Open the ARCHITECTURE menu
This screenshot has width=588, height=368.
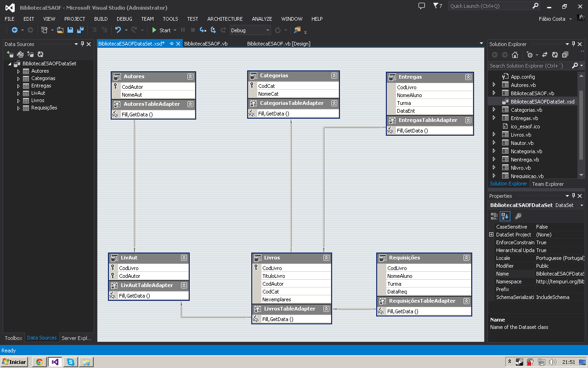point(225,19)
